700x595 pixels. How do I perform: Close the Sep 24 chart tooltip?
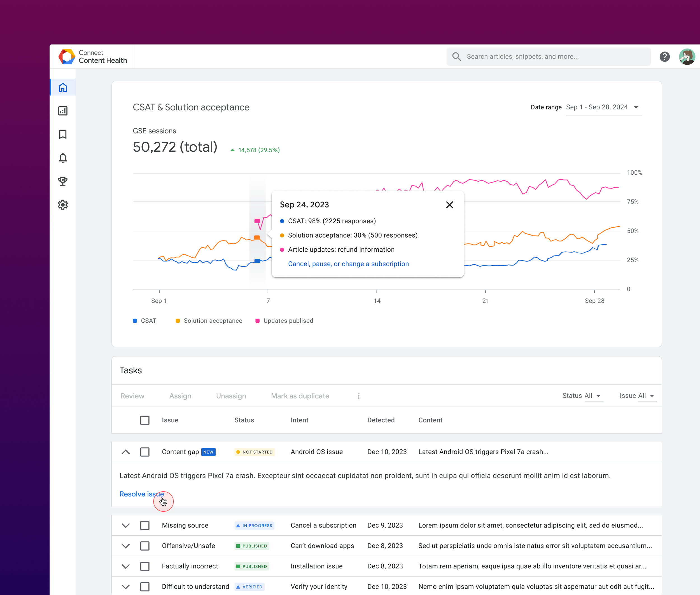pos(449,205)
